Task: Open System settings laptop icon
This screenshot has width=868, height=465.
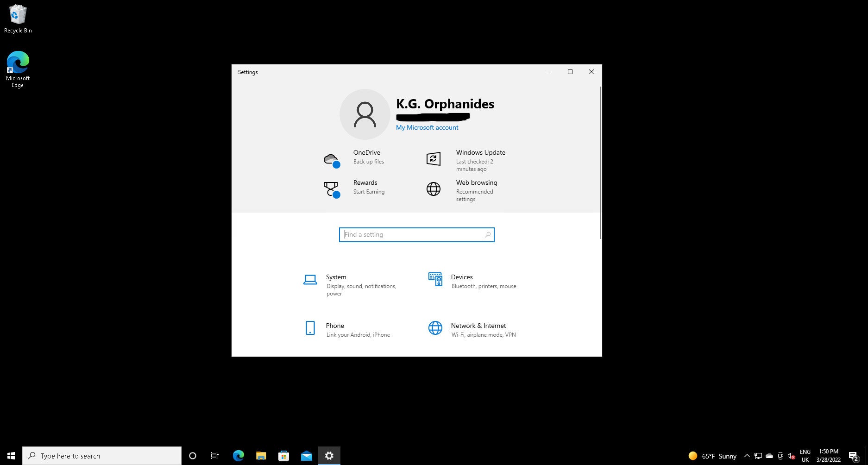Action: pyautogui.click(x=310, y=280)
